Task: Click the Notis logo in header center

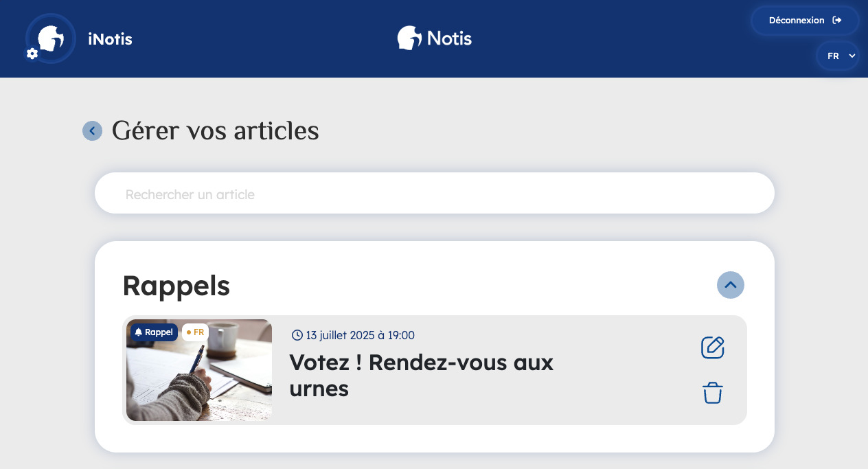Action: tap(435, 38)
